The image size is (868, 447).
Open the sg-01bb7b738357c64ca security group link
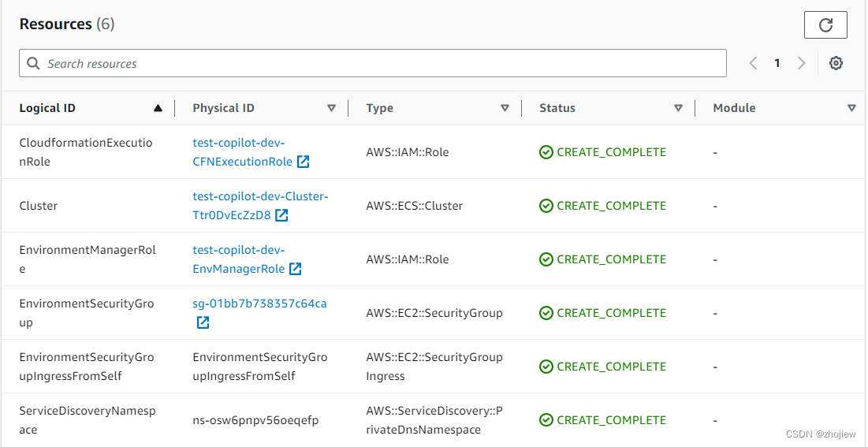(x=259, y=304)
